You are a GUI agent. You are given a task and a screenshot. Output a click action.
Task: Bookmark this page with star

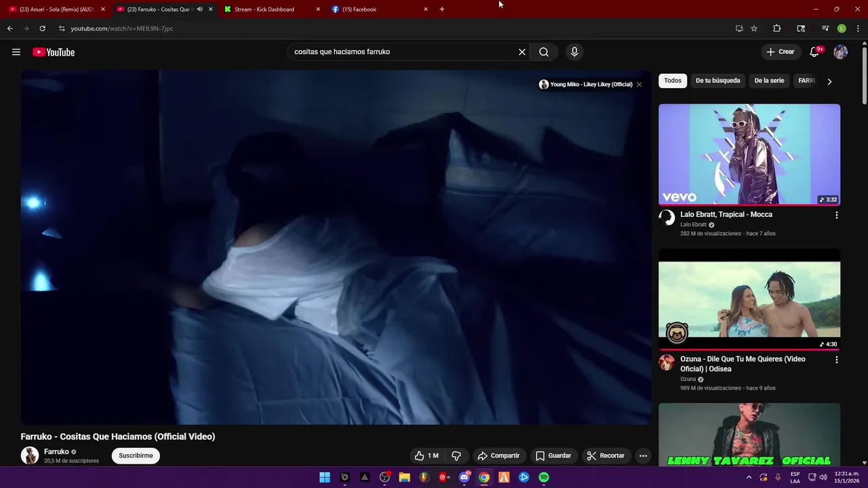754,28
